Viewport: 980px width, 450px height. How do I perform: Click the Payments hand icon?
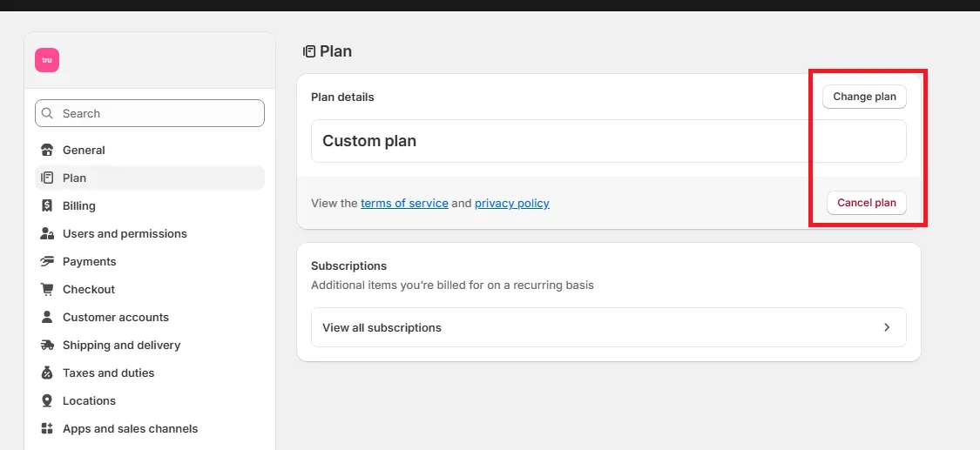47,261
